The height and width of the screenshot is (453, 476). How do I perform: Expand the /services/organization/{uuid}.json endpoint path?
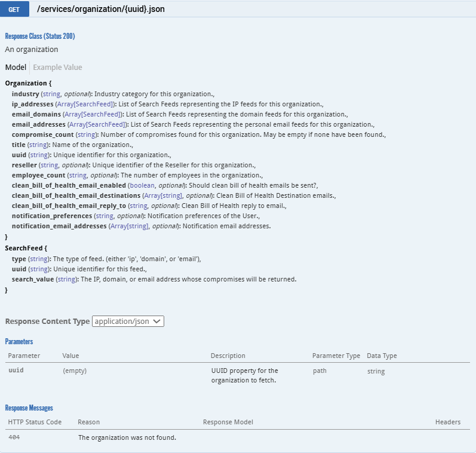point(100,9)
